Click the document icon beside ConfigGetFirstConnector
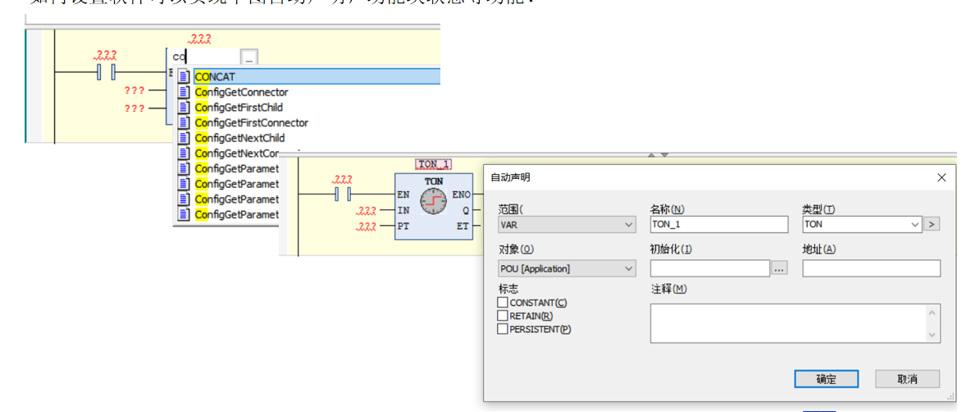980x412 pixels. coord(183,122)
